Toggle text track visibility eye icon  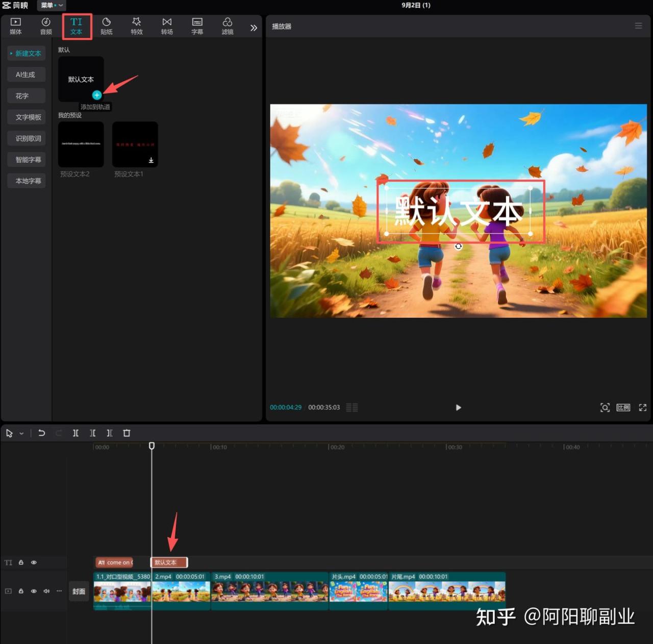coord(34,562)
